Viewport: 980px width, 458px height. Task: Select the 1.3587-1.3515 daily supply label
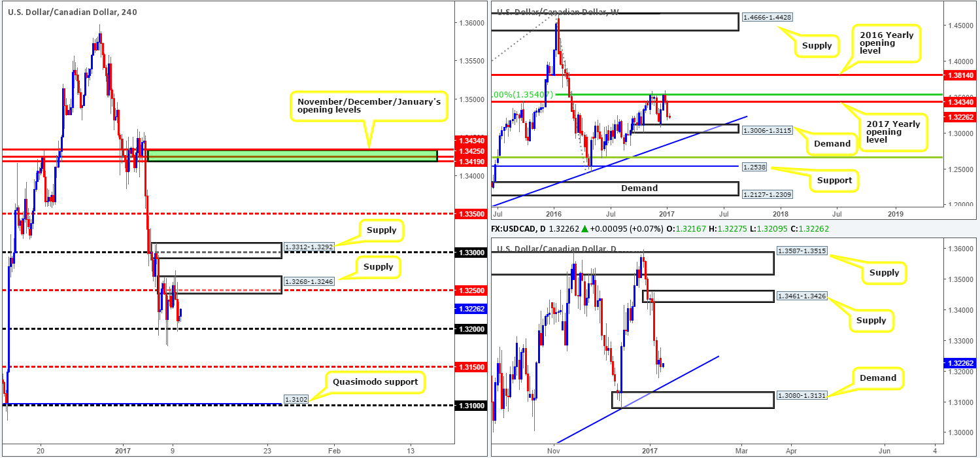801,251
